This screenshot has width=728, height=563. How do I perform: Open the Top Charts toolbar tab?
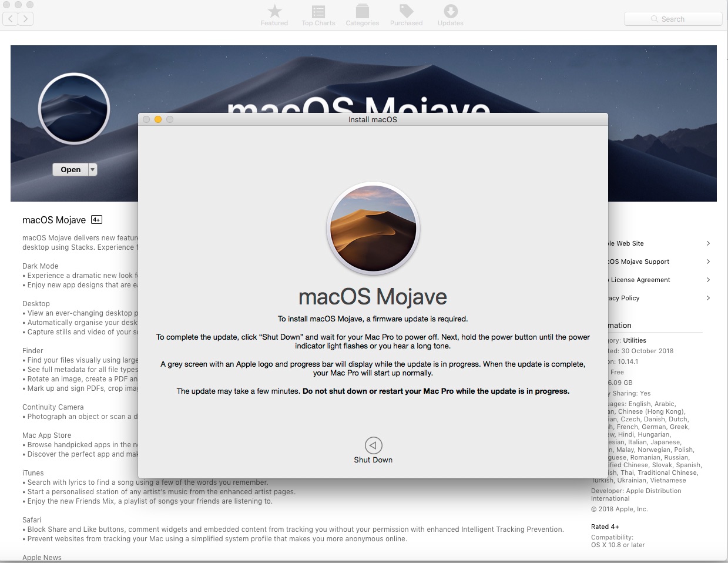pyautogui.click(x=318, y=16)
